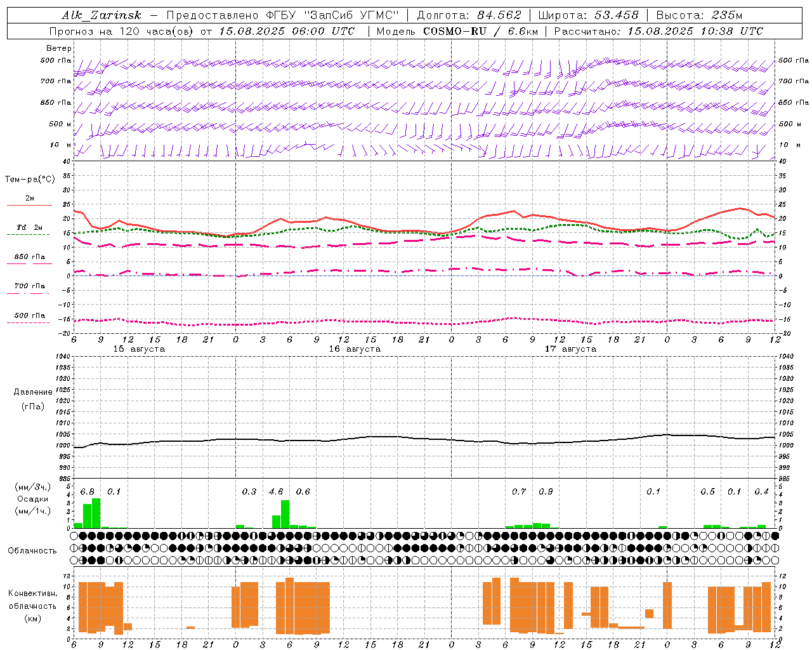Click the 16 августа date label
The width and height of the screenshot is (812, 650).
click(355, 349)
